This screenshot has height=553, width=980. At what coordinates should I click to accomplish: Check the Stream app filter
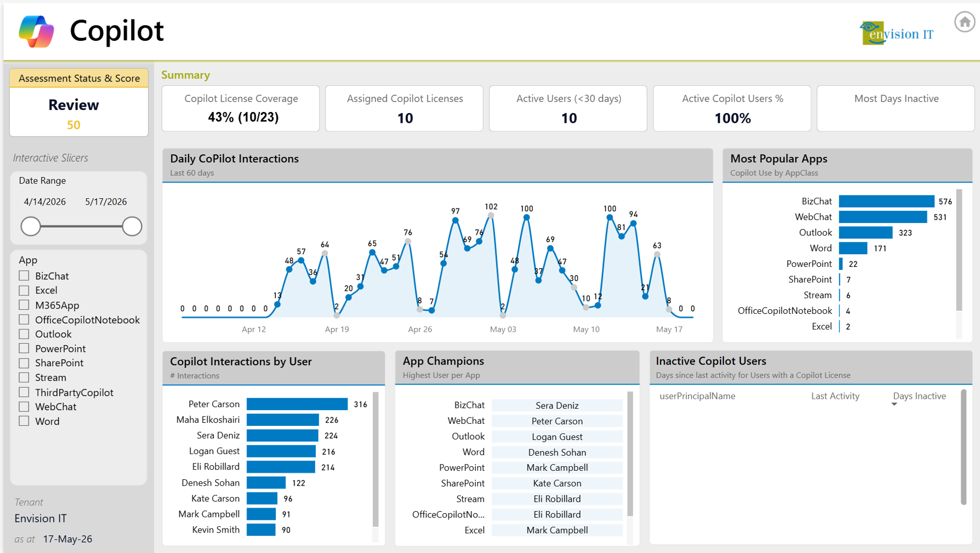[24, 377]
